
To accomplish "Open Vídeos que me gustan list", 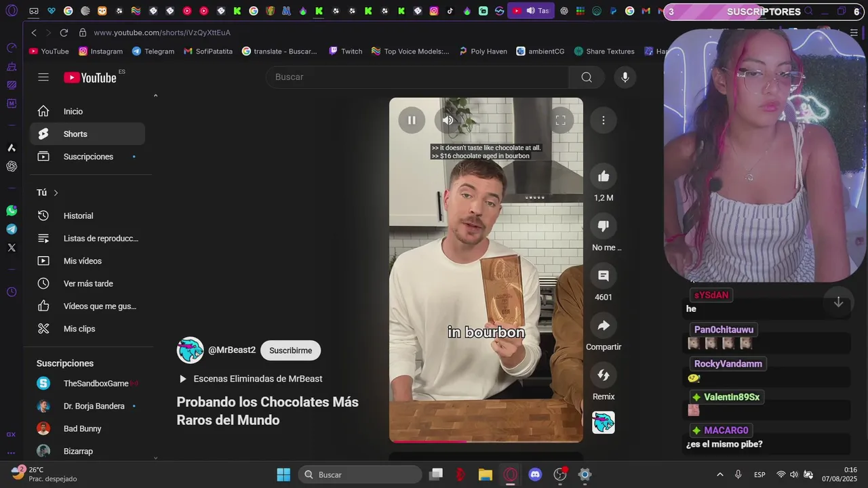I will pos(87,306).
